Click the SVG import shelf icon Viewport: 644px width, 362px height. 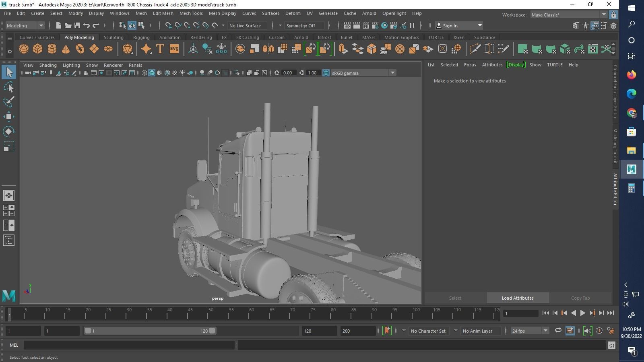pos(174,49)
